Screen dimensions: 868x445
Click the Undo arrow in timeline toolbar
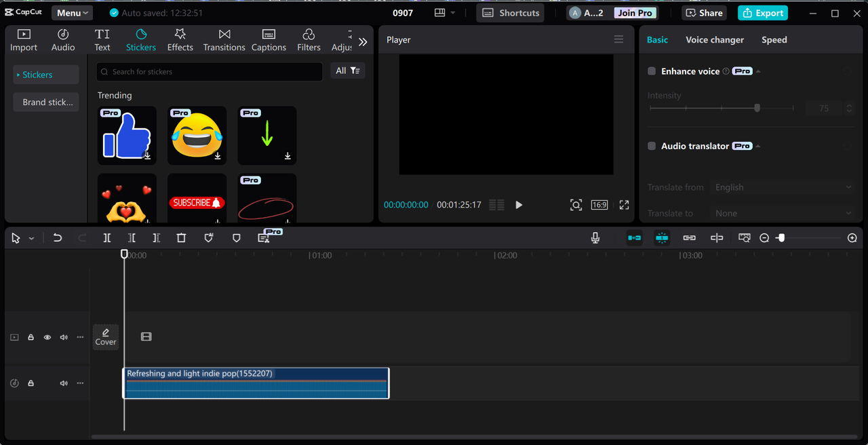tap(58, 238)
